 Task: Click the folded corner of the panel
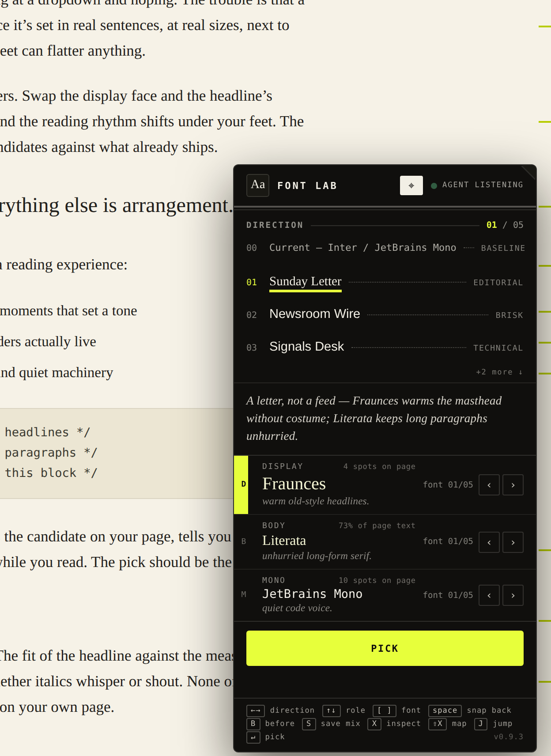tap(528, 173)
